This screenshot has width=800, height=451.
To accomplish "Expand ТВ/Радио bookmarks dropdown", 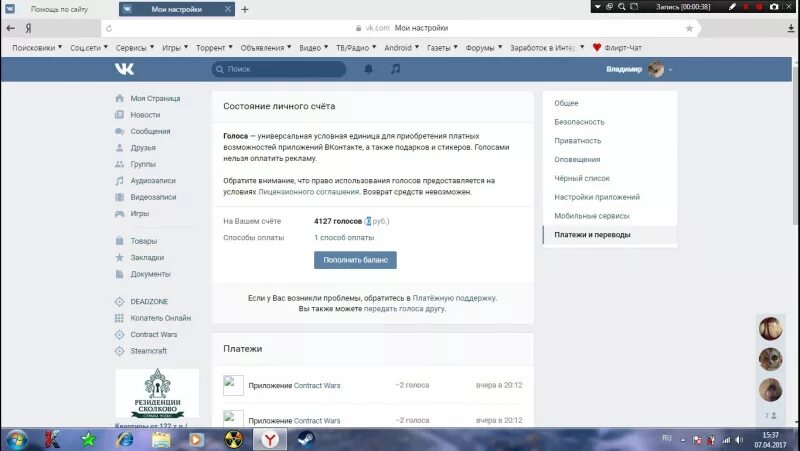I will (x=356, y=47).
